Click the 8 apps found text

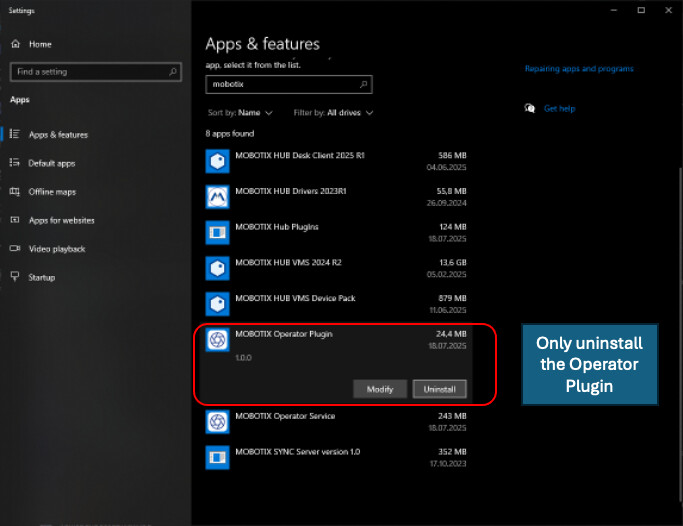pos(230,134)
